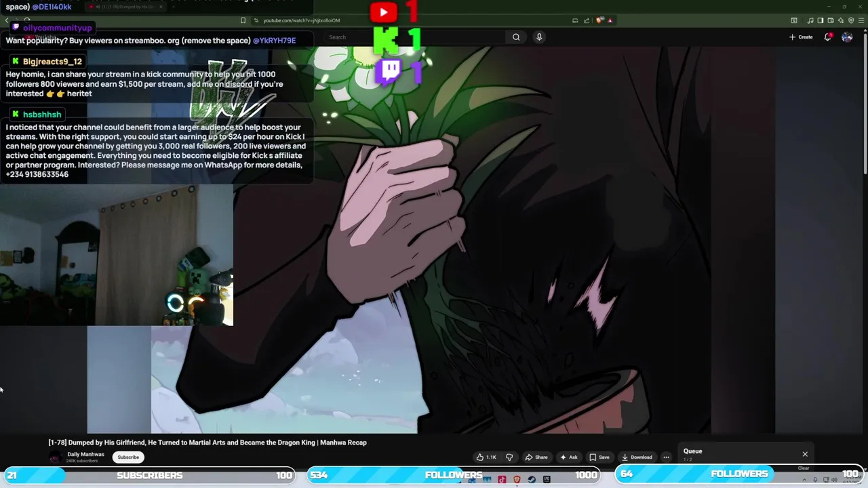Viewport: 868px width, 488px height.
Task: Click the Manhwa Recap video title
Action: [x=208, y=443]
